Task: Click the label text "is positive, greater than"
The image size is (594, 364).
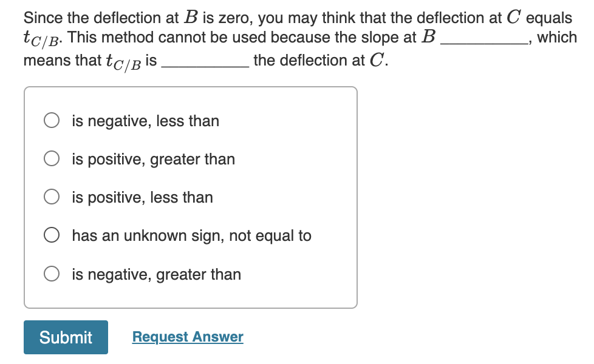Action: (x=153, y=158)
